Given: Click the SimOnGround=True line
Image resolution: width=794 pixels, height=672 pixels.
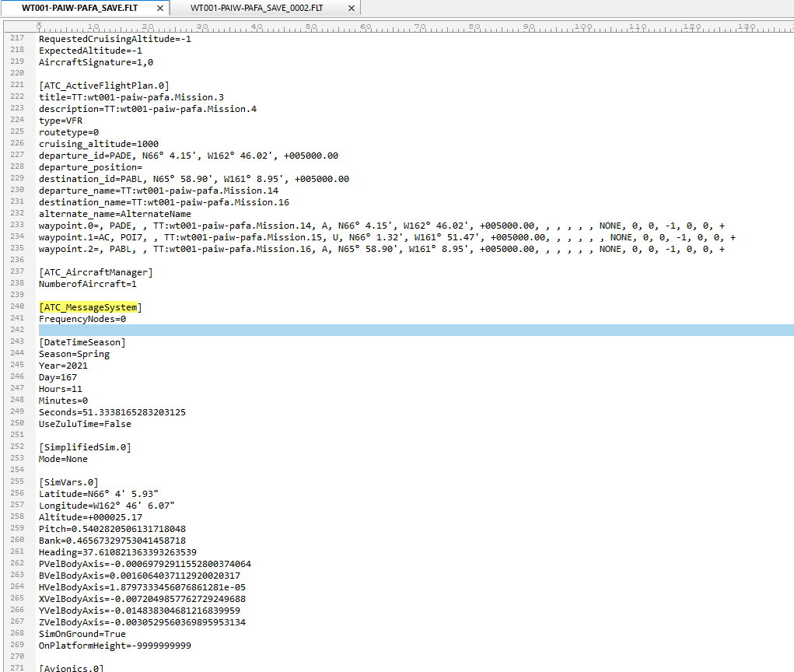Looking at the screenshot, I should 82,634.
